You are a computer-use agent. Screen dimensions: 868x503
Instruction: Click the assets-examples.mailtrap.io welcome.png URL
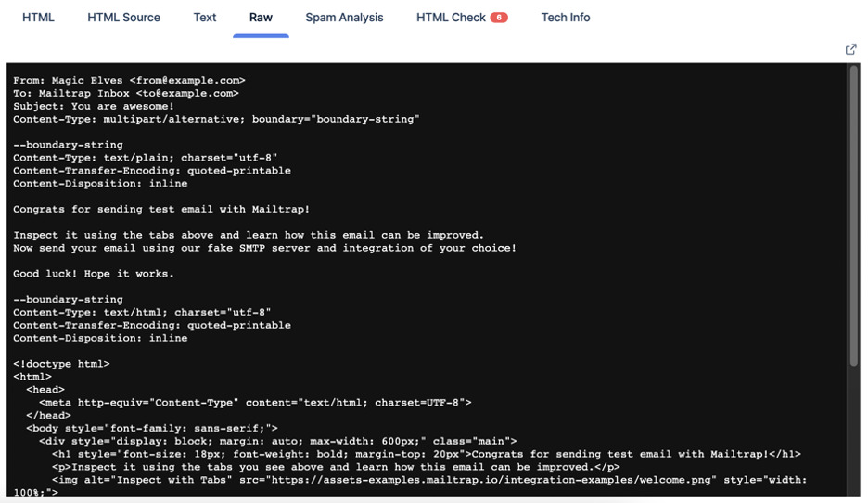tap(491, 480)
